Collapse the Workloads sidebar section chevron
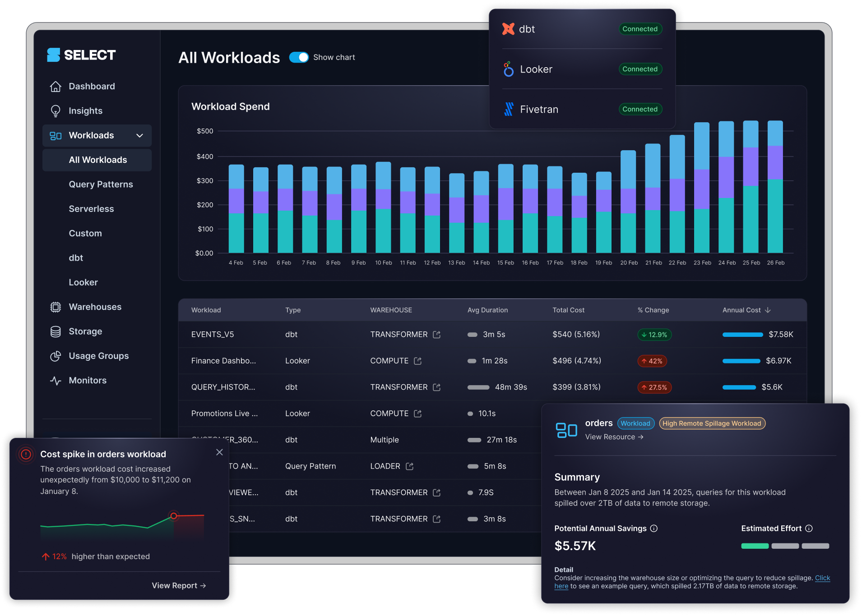This screenshot has width=862, height=616. click(140, 136)
